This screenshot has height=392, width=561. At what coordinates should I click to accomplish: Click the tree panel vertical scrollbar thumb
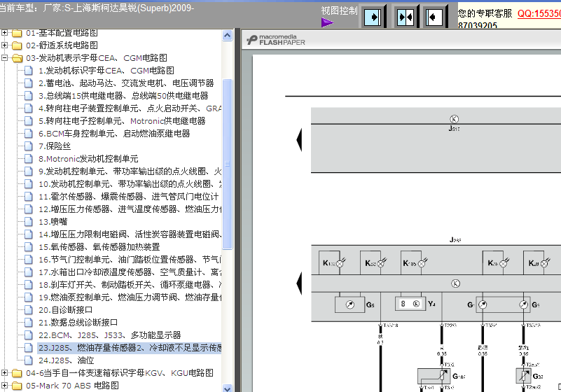point(227,164)
